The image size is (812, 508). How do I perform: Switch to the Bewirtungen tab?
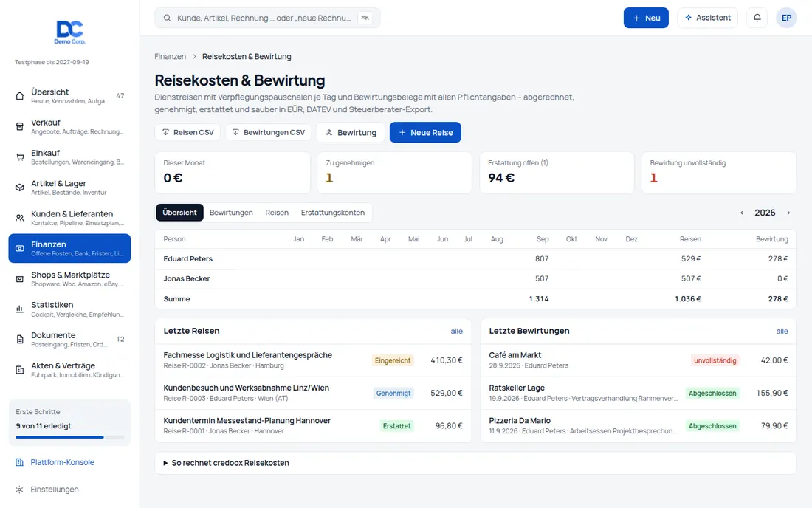click(x=231, y=213)
